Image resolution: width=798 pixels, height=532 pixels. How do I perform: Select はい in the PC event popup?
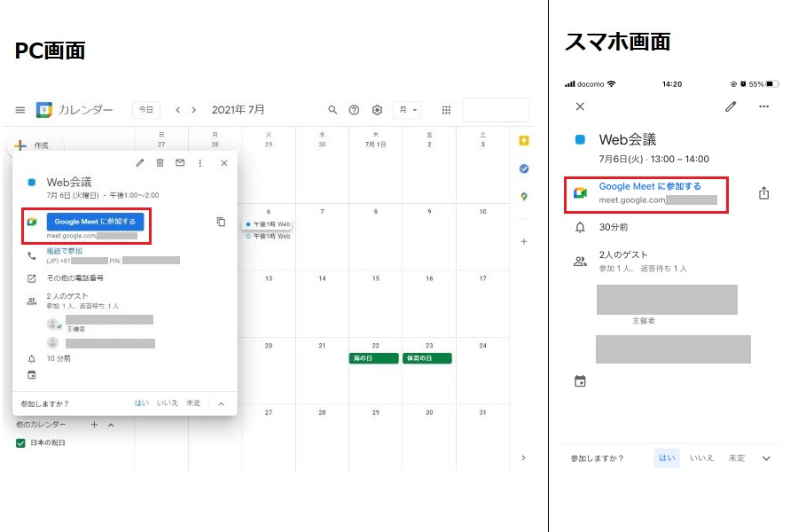142,403
